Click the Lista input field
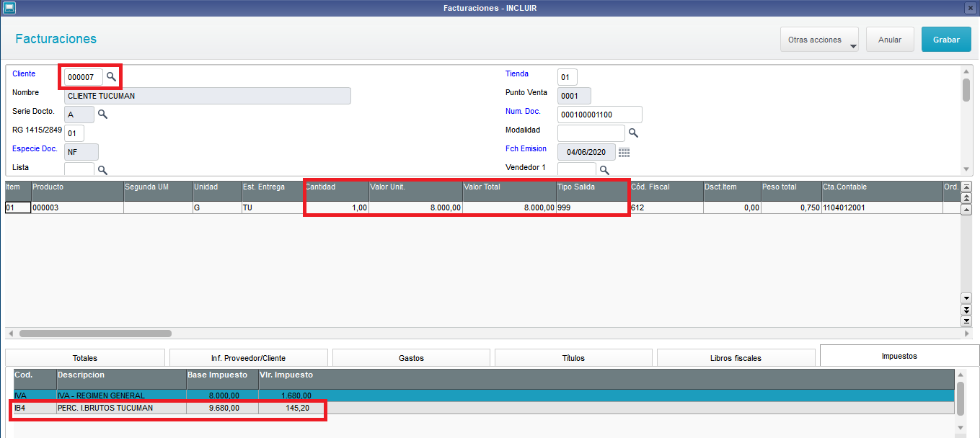Screen dimensions: 980x438 point(79,169)
